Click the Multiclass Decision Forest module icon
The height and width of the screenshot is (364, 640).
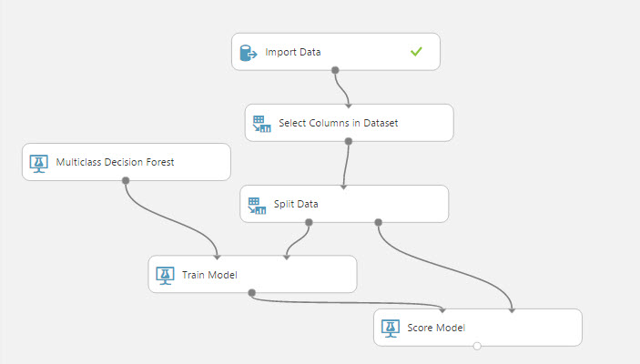click(38, 163)
